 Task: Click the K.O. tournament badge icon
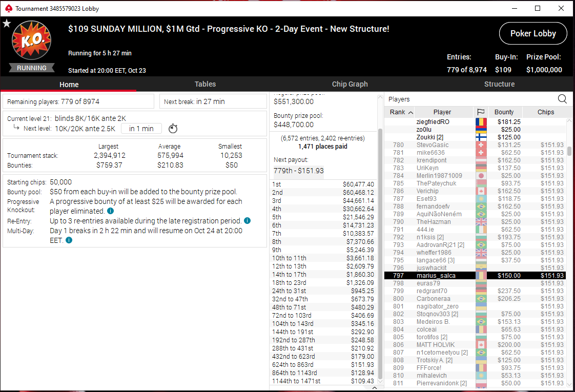coord(32,40)
